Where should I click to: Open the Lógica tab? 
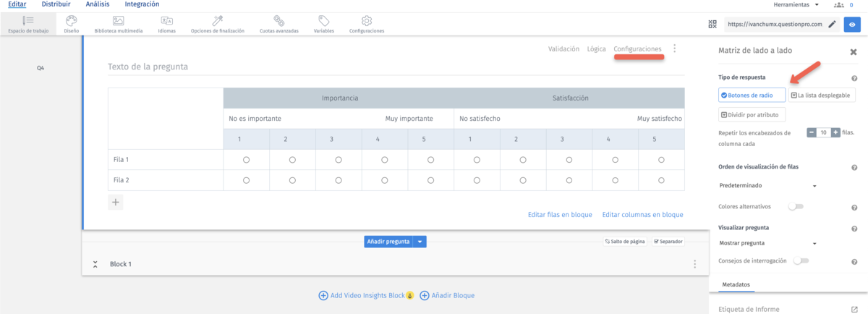[x=596, y=49]
